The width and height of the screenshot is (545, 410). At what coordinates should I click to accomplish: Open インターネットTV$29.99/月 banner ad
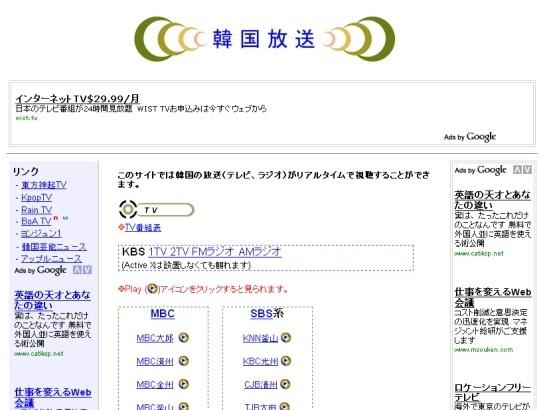(78, 99)
